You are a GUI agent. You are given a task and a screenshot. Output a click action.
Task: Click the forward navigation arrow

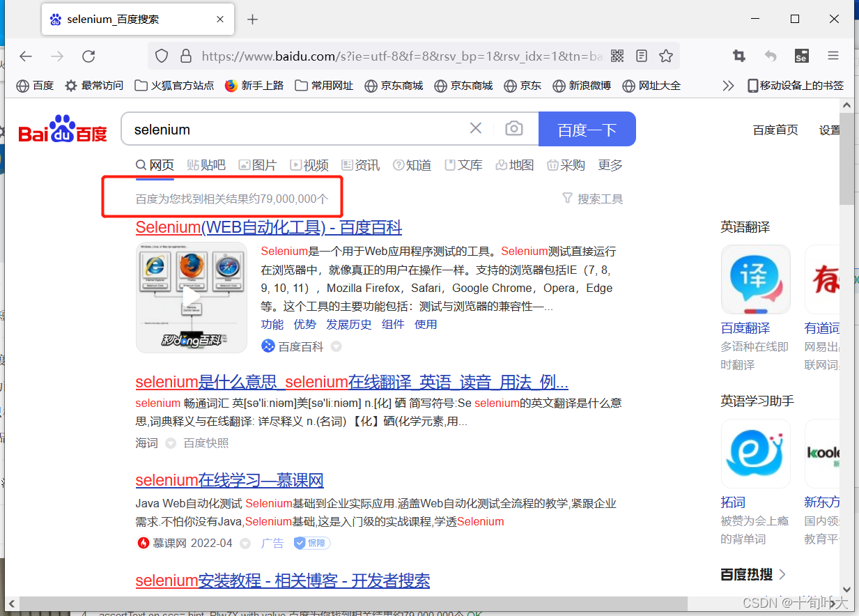[57, 56]
